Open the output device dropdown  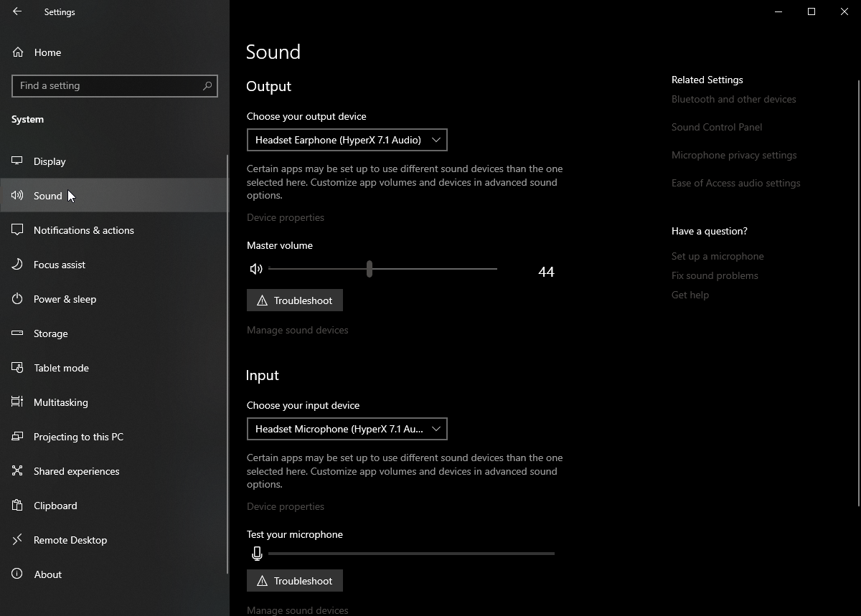347,140
